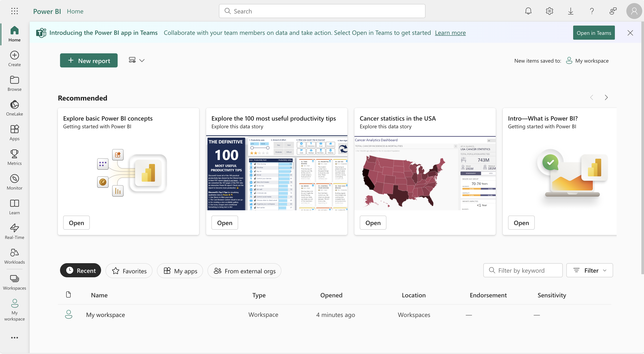Open the feedback icon in header
This screenshot has width=644, height=354.
click(x=613, y=11)
